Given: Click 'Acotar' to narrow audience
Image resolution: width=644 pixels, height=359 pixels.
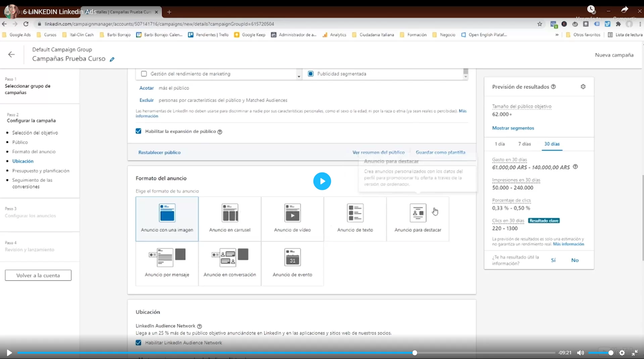Looking at the screenshot, I should 146,88.
